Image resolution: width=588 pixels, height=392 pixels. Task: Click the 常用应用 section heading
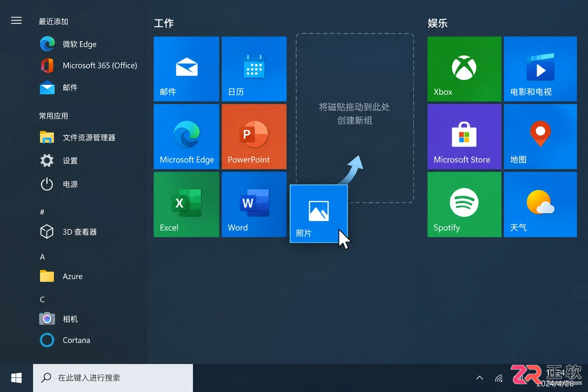point(53,116)
